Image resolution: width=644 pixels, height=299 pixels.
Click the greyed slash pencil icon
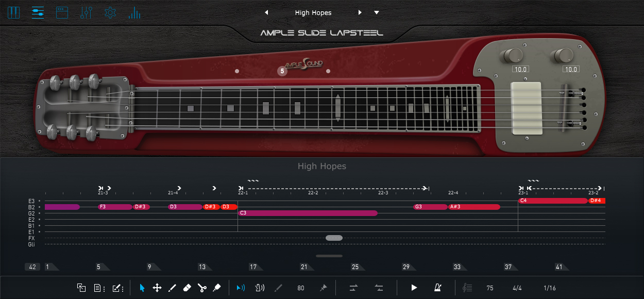(x=279, y=288)
